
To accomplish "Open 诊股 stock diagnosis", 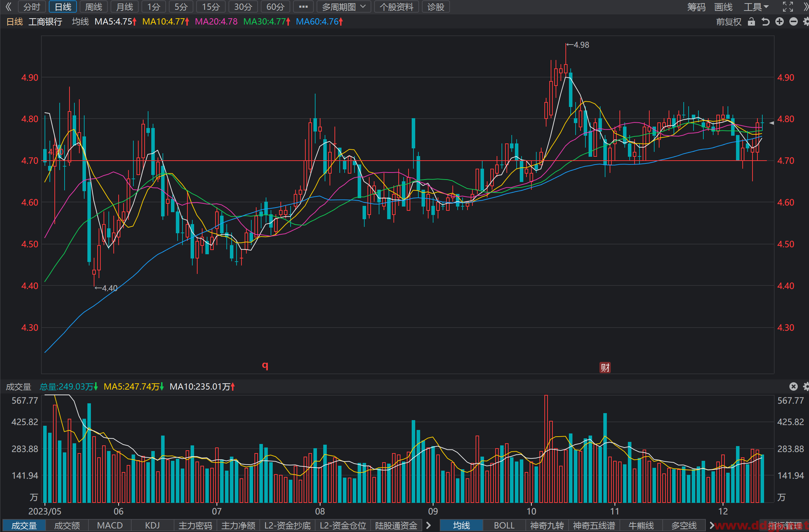I will [x=436, y=7].
